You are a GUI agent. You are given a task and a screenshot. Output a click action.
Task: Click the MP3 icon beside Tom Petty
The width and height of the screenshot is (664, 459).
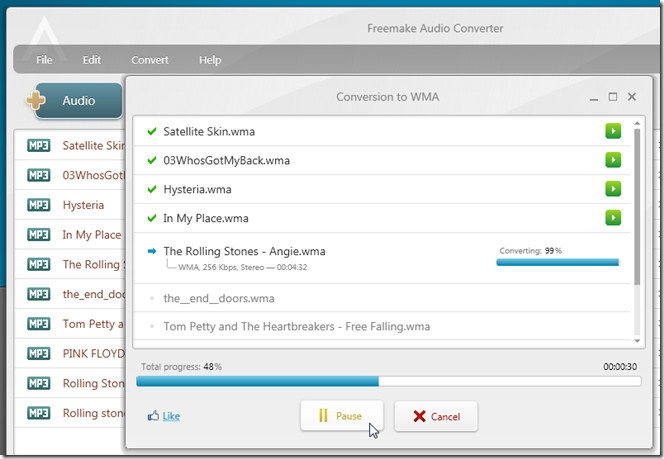(x=39, y=324)
